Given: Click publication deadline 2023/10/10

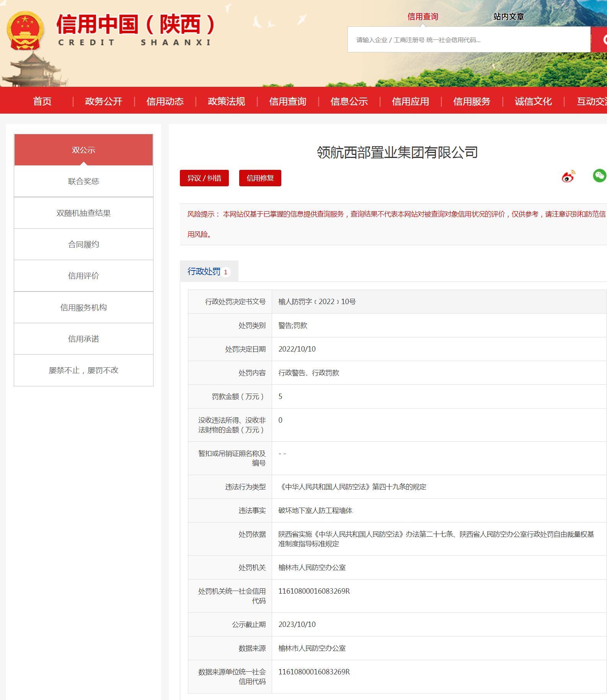Looking at the screenshot, I should pos(297,625).
